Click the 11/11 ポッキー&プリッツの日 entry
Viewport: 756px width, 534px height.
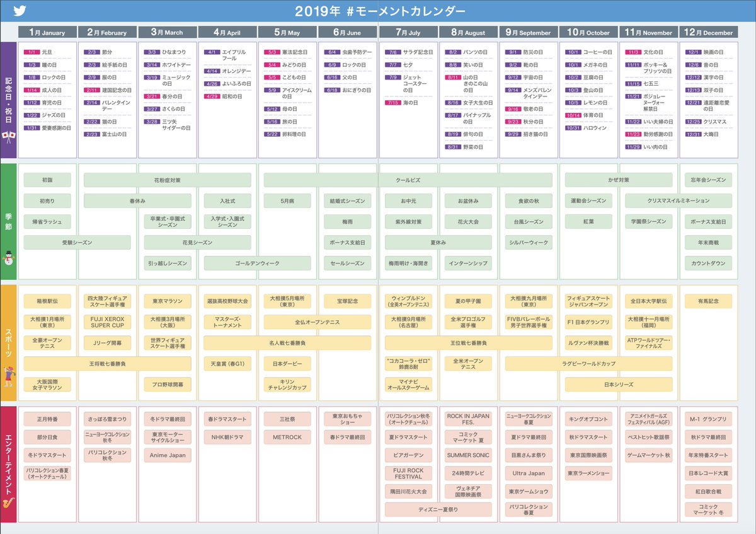[649, 68]
